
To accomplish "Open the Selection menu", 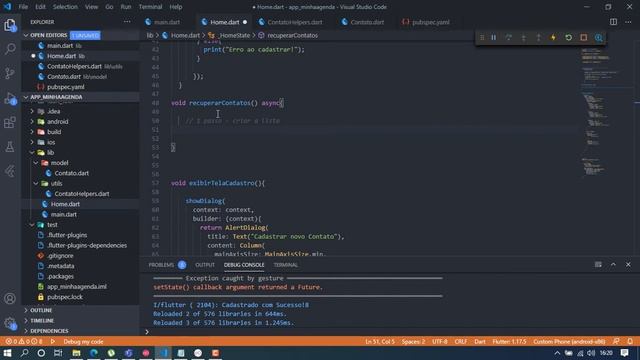I will (x=65, y=7).
